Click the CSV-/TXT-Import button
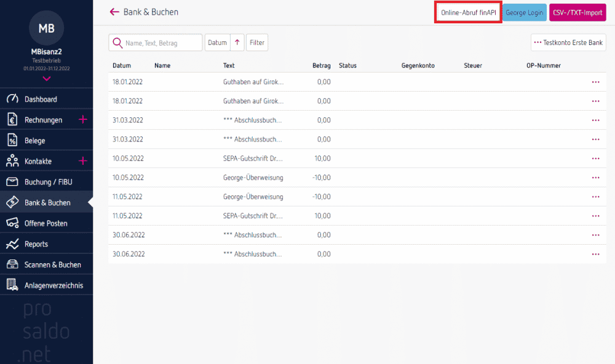Viewport: 615px width, 364px height. (577, 12)
